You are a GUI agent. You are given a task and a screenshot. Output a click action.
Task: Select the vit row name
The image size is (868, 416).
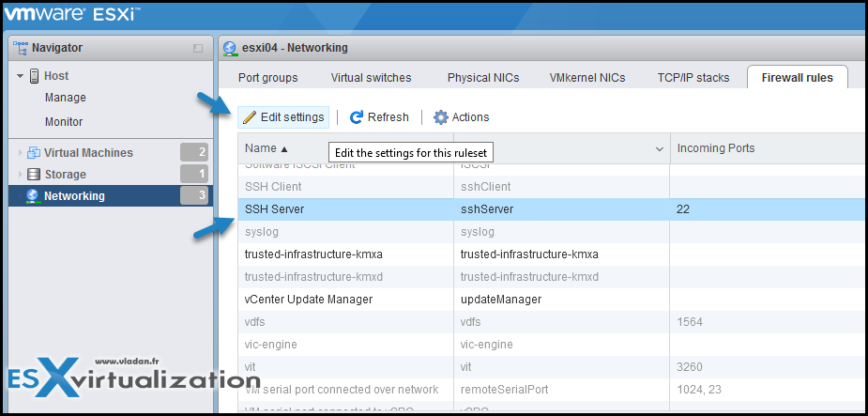250,367
